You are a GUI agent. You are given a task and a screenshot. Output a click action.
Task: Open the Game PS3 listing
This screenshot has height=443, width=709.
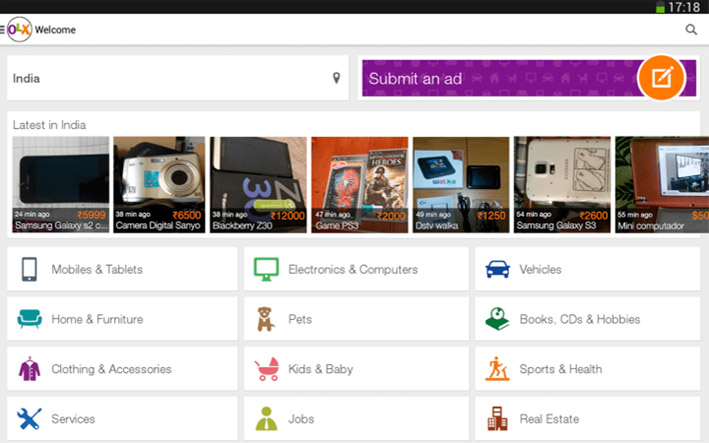click(359, 184)
